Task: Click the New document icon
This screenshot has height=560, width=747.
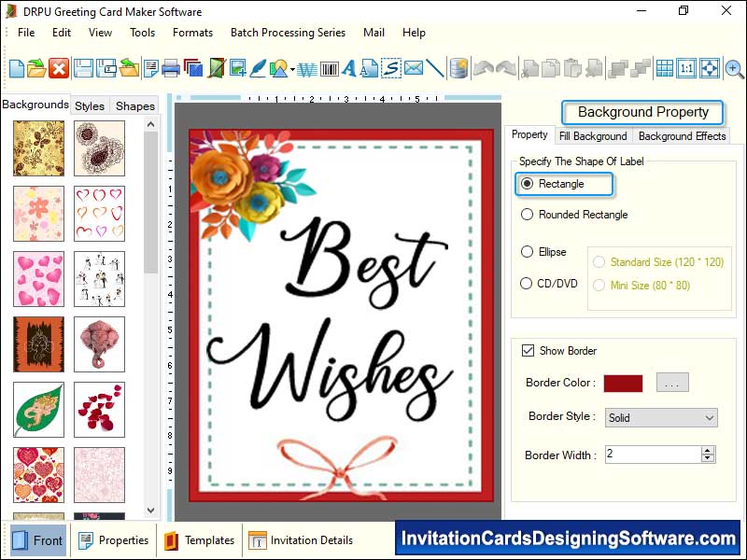Action: [x=16, y=68]
